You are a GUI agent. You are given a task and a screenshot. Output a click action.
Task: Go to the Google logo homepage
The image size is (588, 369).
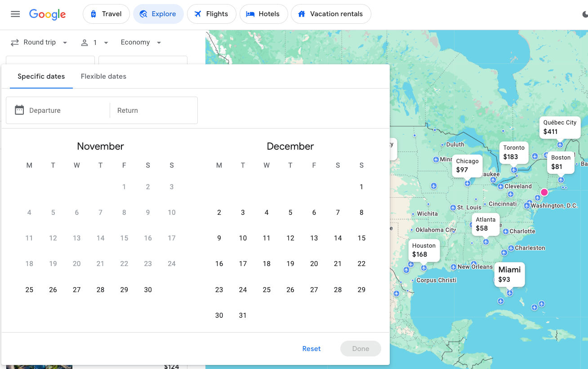(x=48, y=14)
